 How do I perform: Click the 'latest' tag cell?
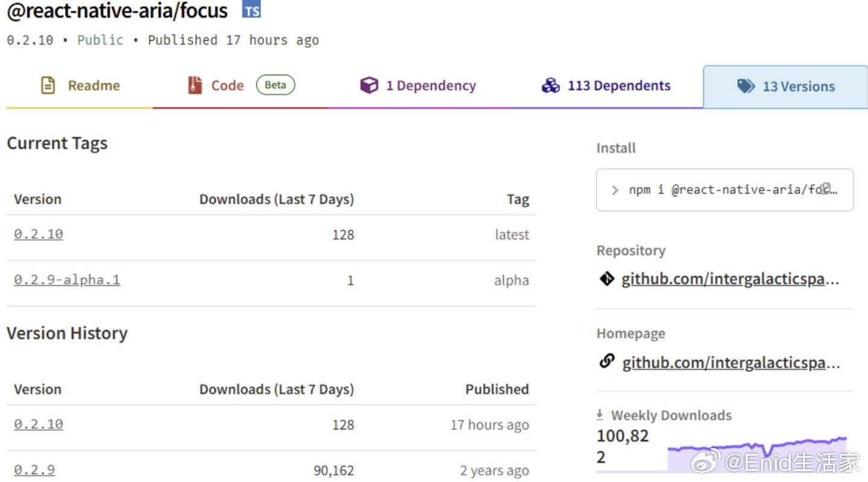point(512,235)
